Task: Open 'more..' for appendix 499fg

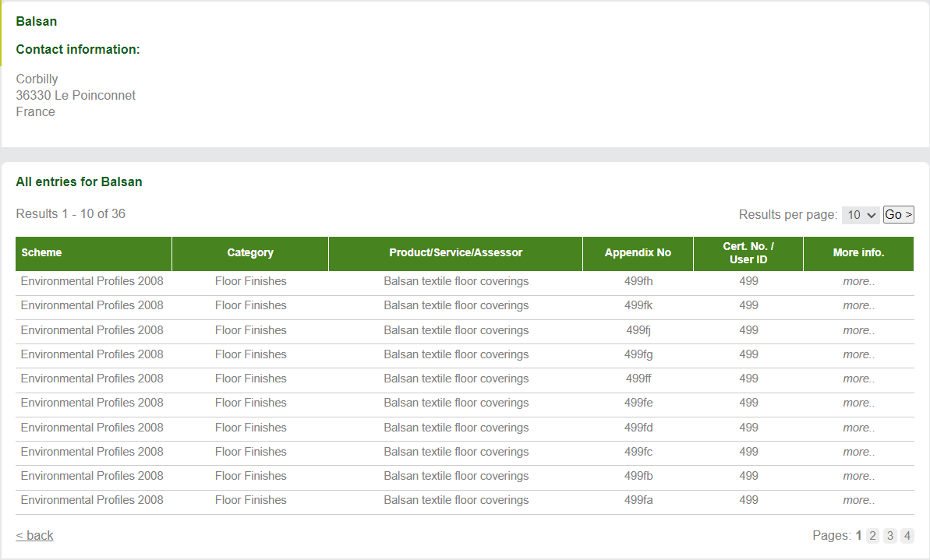Action: (x=858, y=355)
